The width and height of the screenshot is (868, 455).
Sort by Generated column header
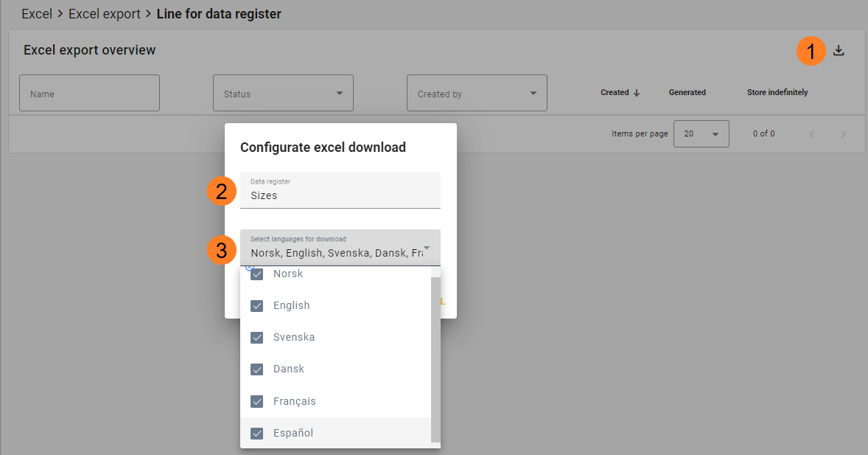pos(687,93)
